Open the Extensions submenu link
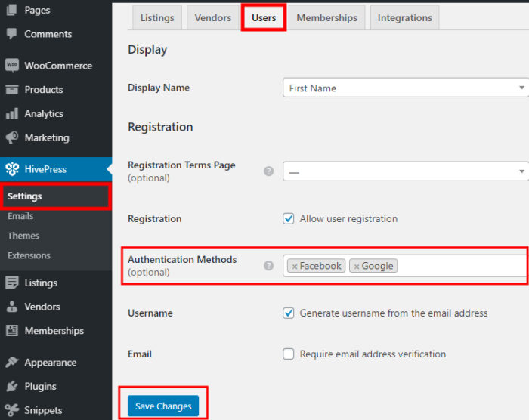 pyautogui.click(x=29, y=255)
